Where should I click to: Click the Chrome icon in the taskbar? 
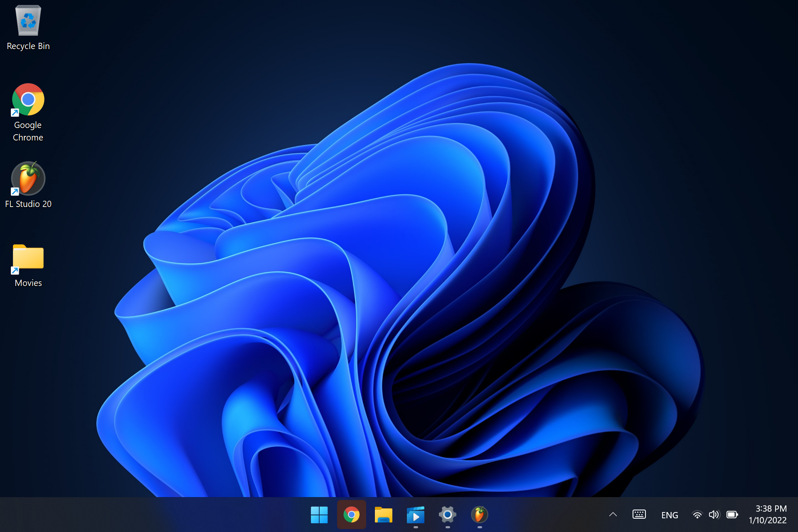(x=352, y=515)
